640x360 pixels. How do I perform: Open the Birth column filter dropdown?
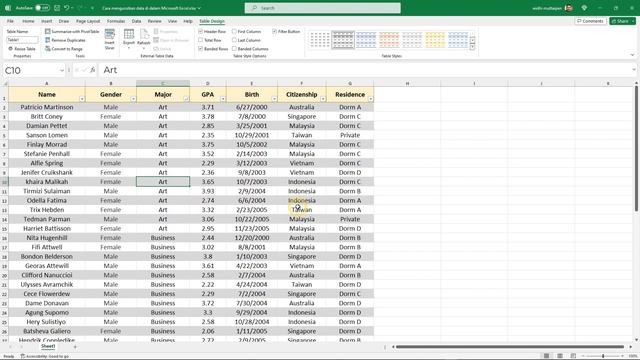tap(274, 99)
